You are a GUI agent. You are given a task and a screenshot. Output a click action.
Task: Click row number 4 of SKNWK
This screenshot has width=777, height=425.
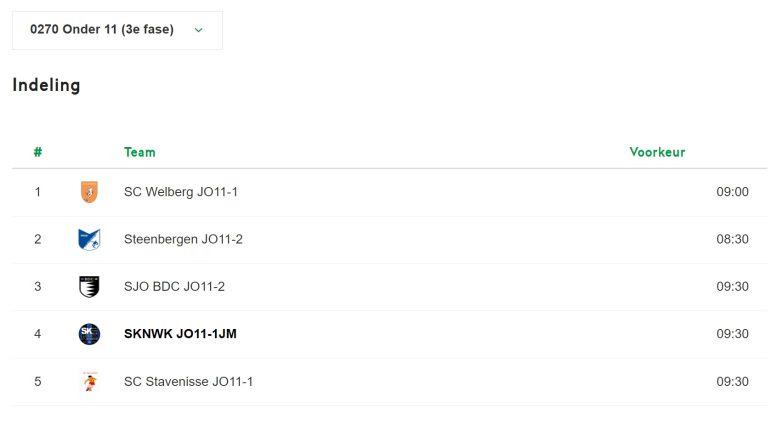(38, 334)
